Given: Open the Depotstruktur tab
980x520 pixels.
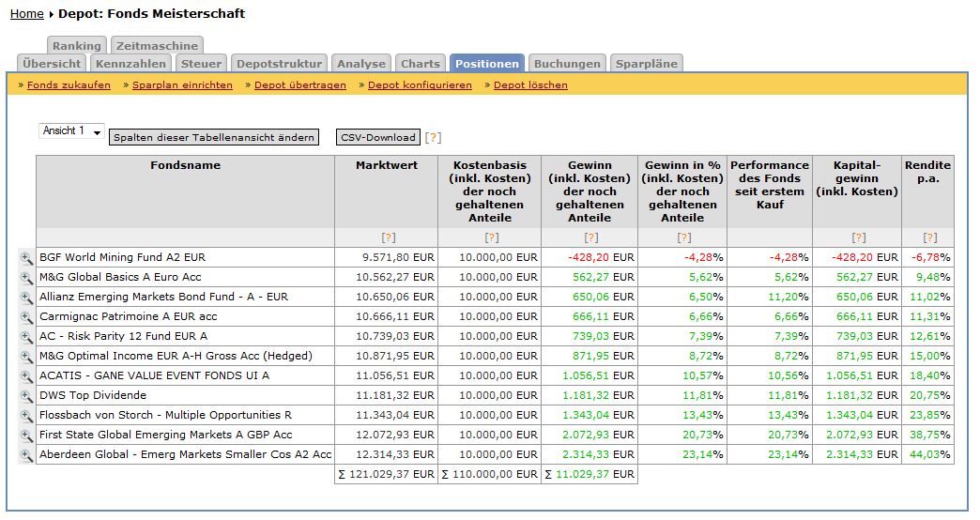Looking at the screenshot, I should [279, 64].
